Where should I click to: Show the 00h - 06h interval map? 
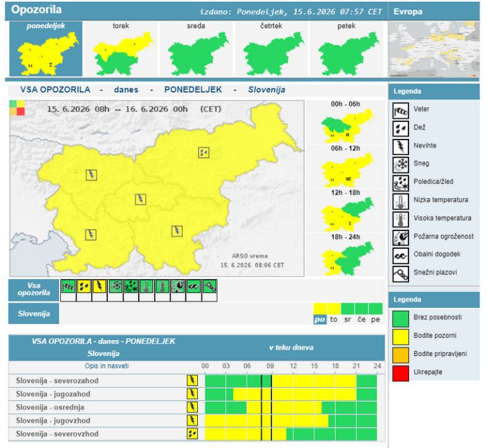pos(346,122)
